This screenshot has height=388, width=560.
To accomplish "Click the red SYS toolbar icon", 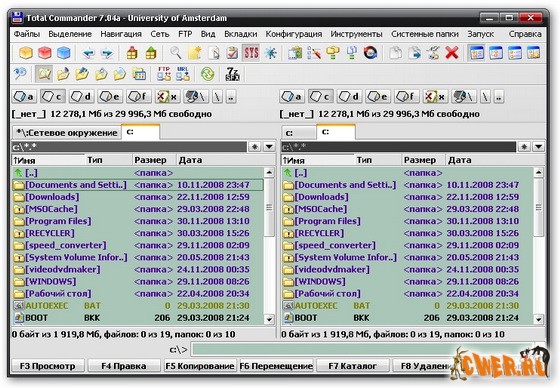I will 251,53.
